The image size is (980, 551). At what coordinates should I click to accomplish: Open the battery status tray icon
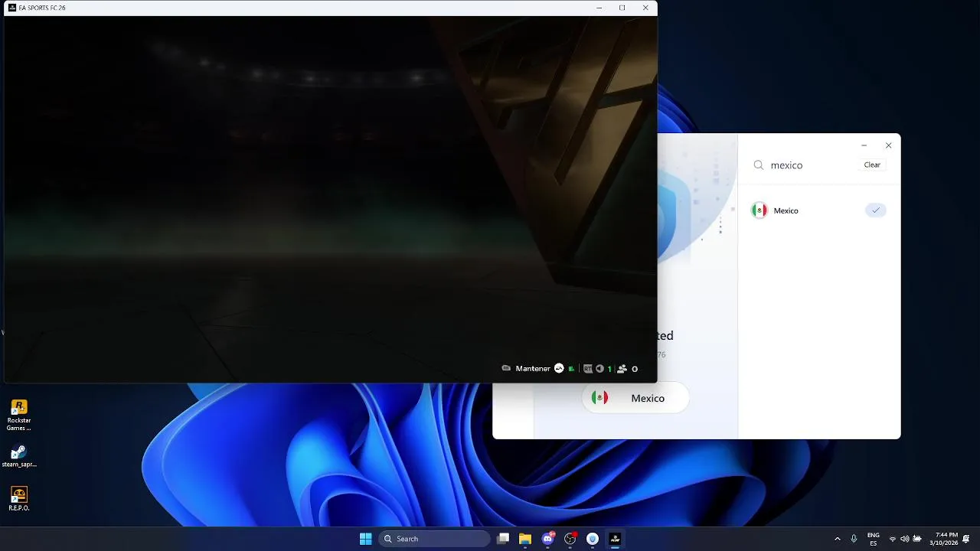(x=917, y=539)
